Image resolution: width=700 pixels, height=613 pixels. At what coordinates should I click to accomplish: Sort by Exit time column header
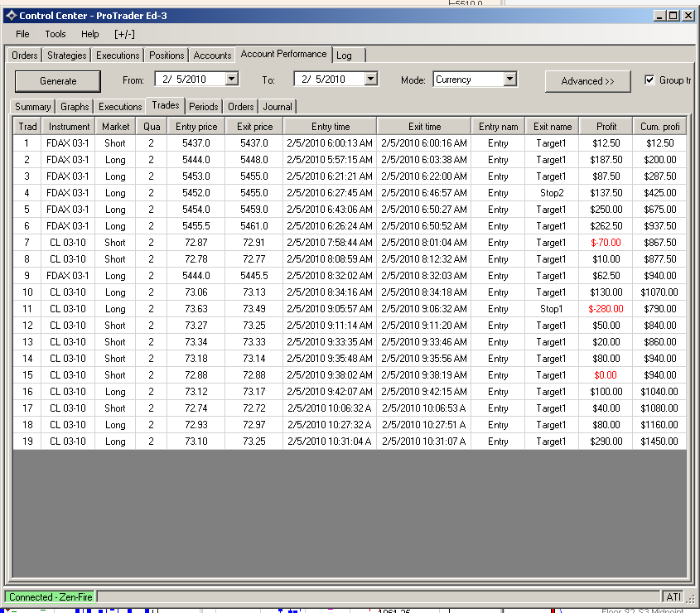pos(424,127)
